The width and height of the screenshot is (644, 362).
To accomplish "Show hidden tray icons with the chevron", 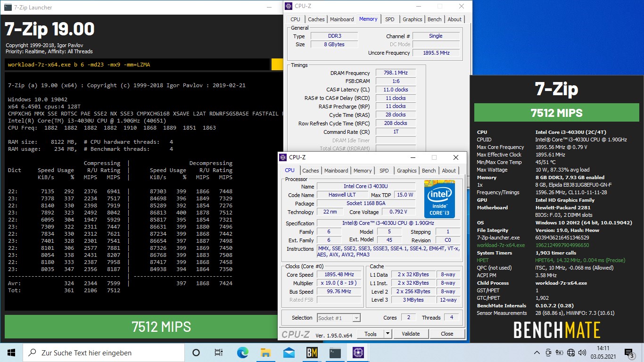I will point(537,353).
